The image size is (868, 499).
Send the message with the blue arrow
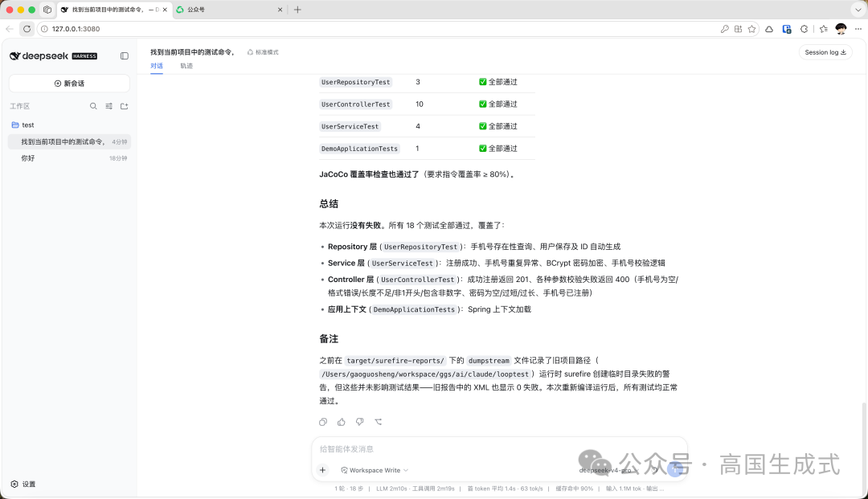pyautogui.click(x=674, y=470)
